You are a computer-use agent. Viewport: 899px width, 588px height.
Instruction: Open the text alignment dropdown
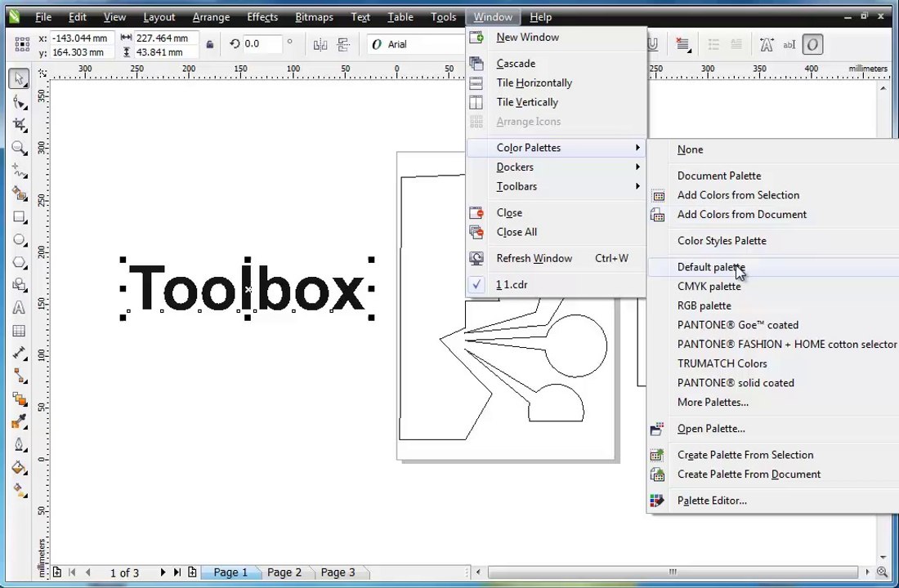click(682, 45)
